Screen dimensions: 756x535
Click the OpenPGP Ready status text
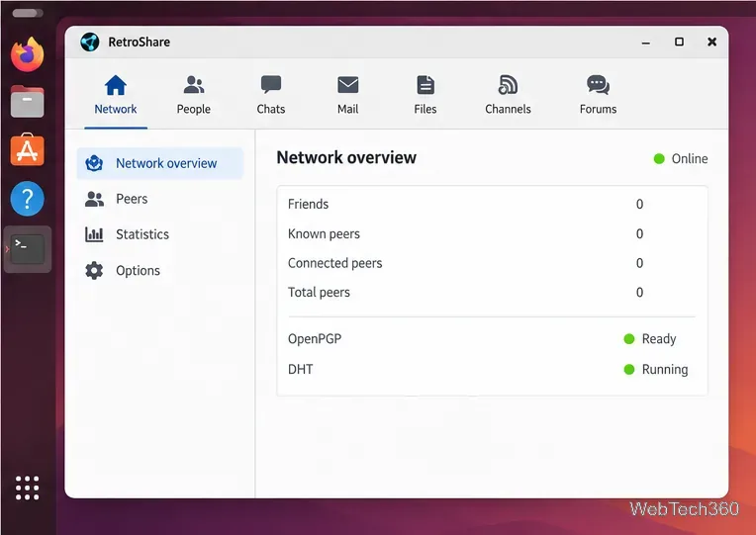tap(659, 339)
